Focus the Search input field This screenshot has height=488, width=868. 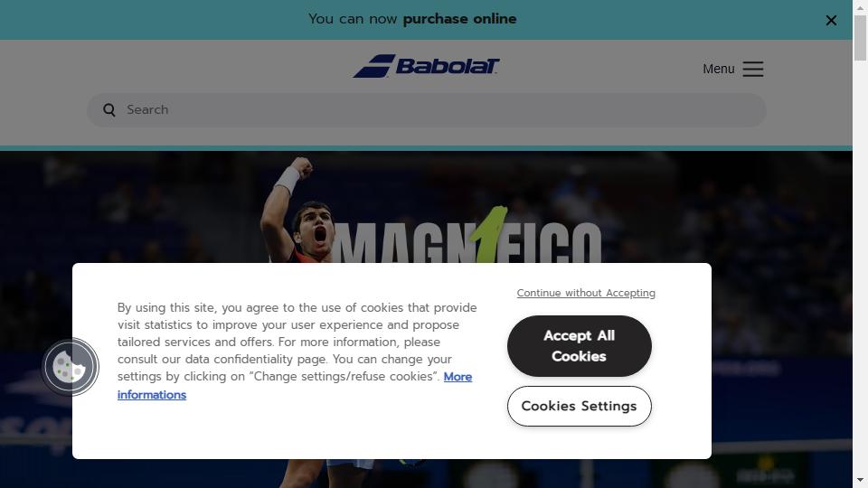tap(426, 109)
